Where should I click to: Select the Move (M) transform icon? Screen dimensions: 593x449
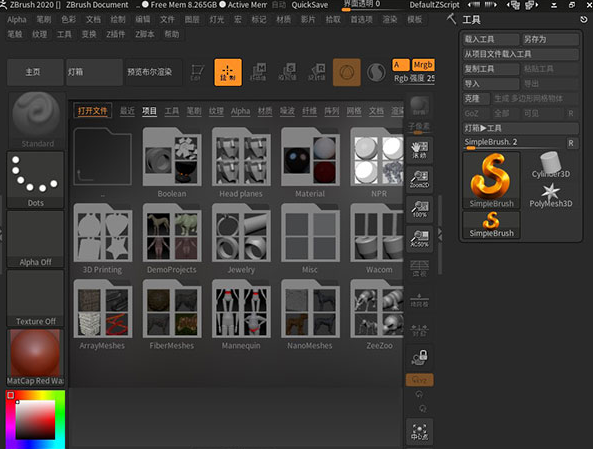258,72
